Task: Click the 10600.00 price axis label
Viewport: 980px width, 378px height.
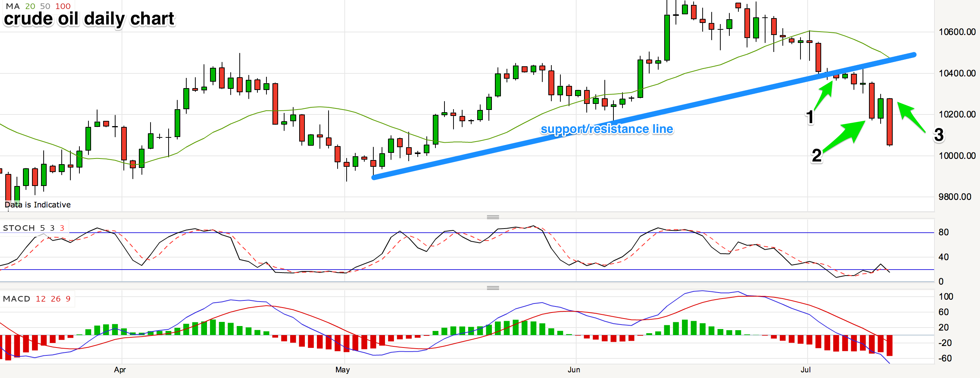Action: (x=957, y=32)
